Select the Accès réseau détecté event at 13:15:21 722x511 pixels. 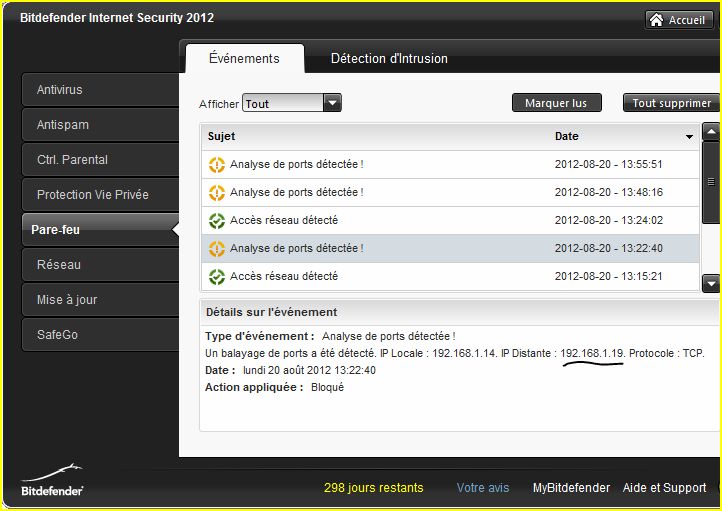click(x=450, y=277)
